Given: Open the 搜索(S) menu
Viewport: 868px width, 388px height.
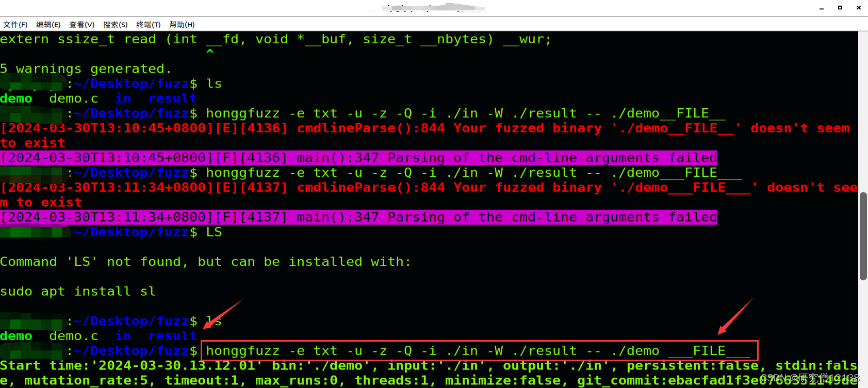Looking at the screenshot, I should point(115,25).
